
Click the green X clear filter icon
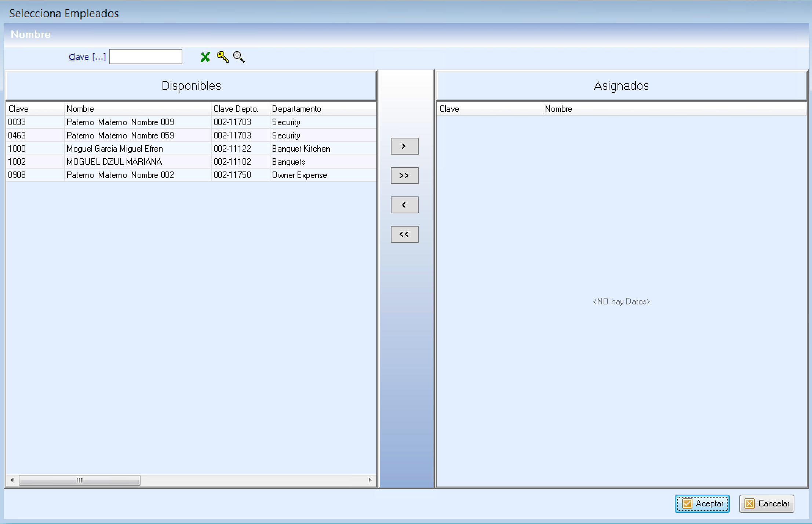[x=205, y=57]
